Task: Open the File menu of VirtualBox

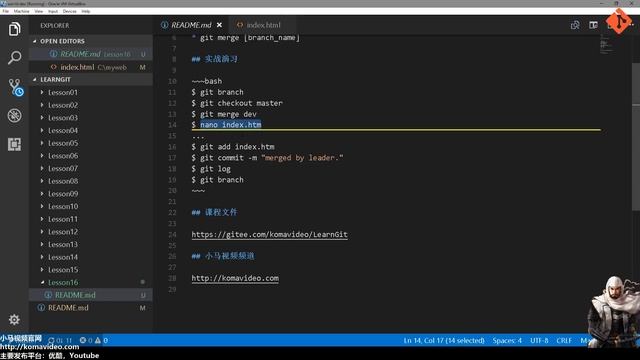Action: (5, 11)
